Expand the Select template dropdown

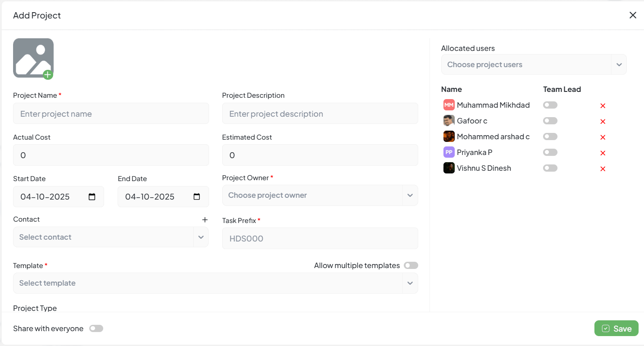coord(215,283)
